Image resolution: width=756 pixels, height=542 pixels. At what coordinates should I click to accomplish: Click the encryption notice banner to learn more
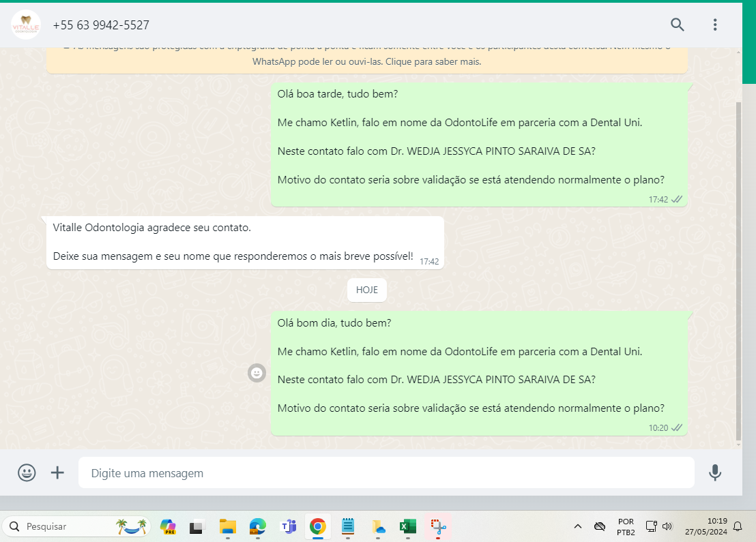click(366, 60)
